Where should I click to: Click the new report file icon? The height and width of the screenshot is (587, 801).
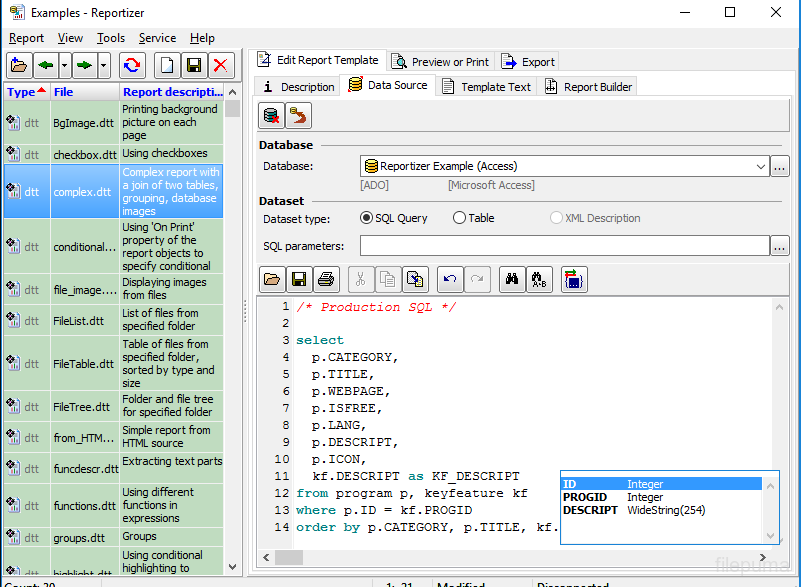tap(168, 66)
